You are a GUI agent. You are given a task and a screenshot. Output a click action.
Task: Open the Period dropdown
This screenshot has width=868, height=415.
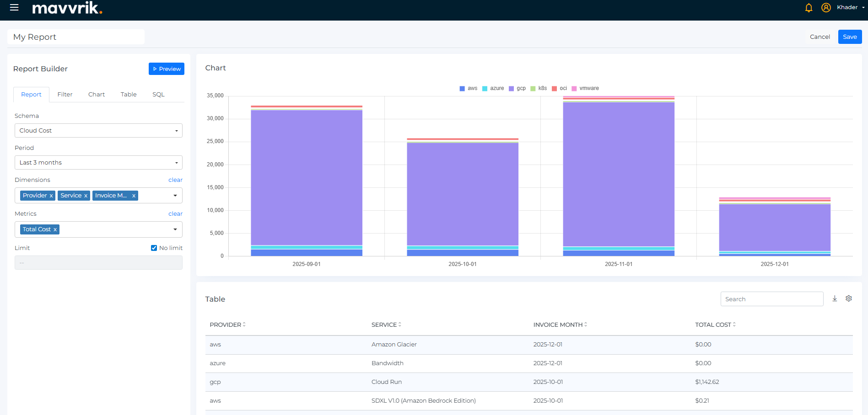point(98,163)
